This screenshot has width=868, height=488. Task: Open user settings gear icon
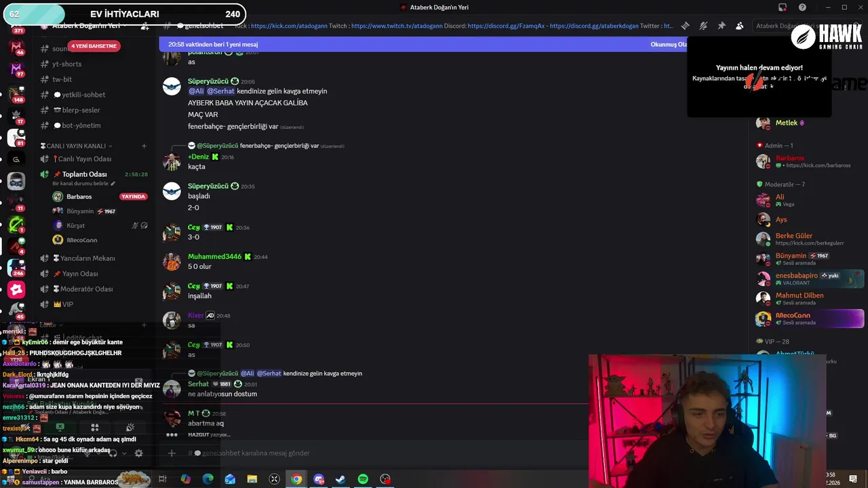[x=138, y=453]
